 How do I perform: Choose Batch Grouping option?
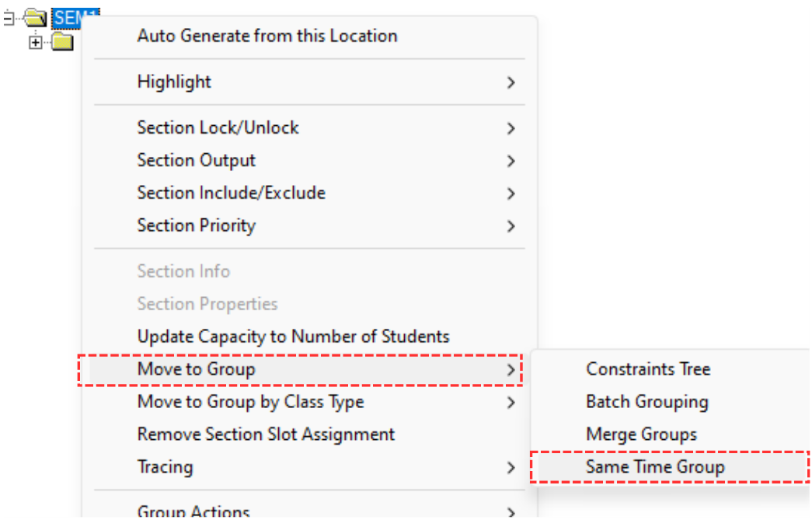[646, 402]
